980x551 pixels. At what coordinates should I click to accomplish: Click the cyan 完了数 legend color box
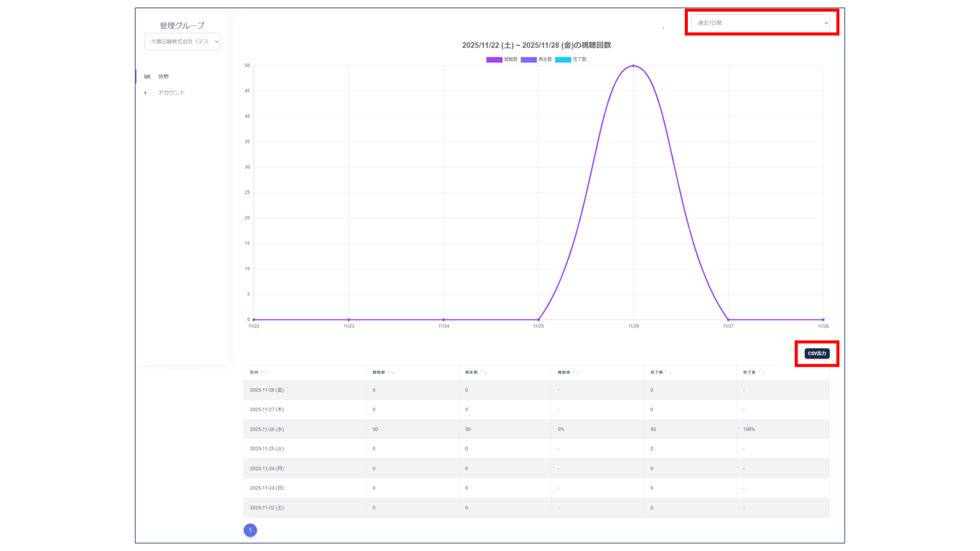[563, 59]
